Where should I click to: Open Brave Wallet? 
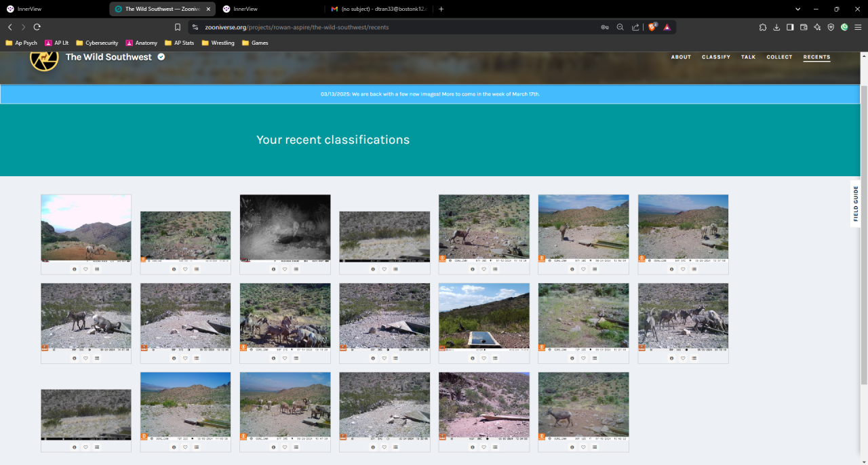[x=804, y=27]
